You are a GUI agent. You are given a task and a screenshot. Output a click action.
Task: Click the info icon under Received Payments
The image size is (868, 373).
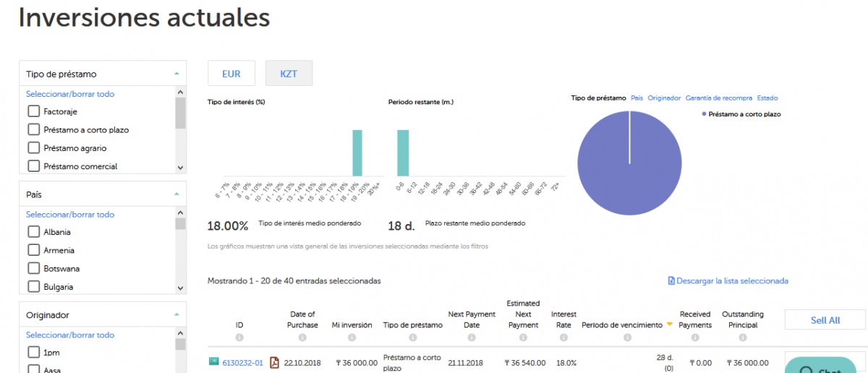tap(694, 338)
